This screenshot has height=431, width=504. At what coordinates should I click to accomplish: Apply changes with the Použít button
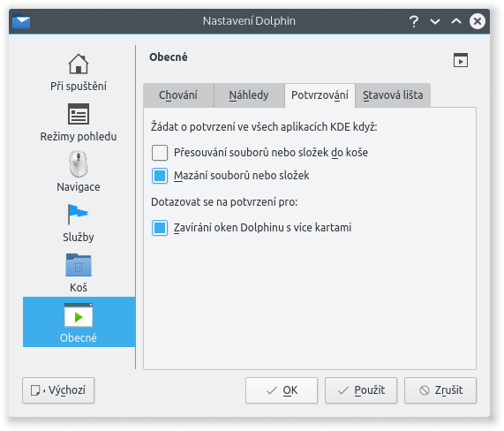[x=361, y=390]
